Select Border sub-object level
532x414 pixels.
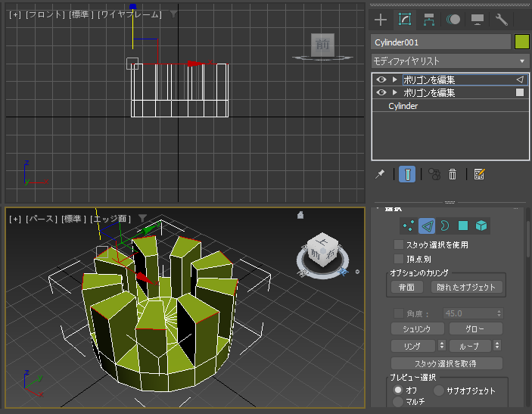[444, 226]
